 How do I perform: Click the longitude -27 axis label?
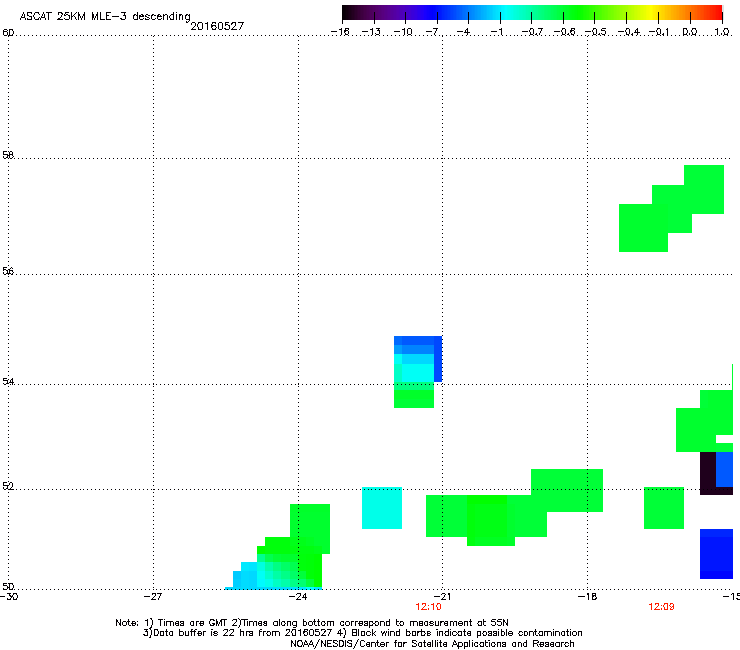coord(153,597)
